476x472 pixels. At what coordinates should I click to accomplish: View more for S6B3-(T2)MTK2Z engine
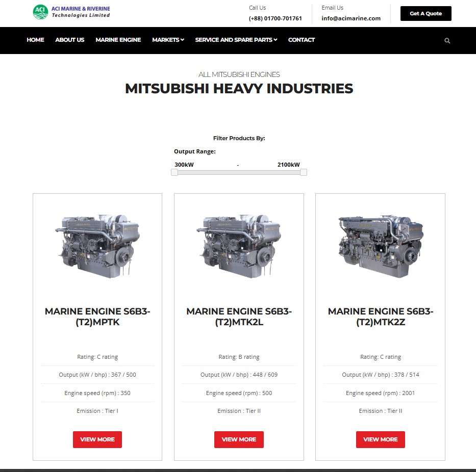click(381, 439)
